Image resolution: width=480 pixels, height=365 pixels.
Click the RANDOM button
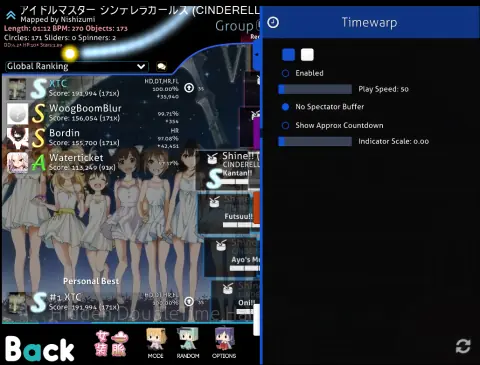[x=188, y=343]
